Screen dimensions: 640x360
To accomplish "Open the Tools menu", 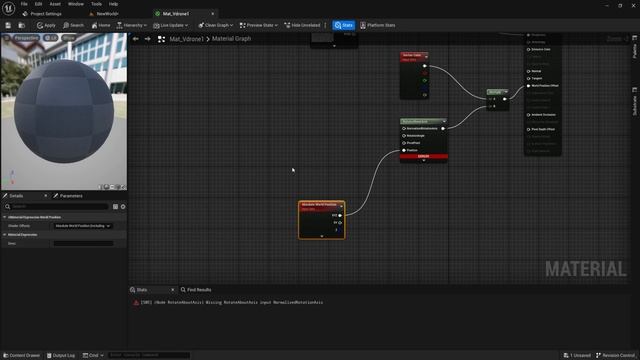I will (96, 4).
